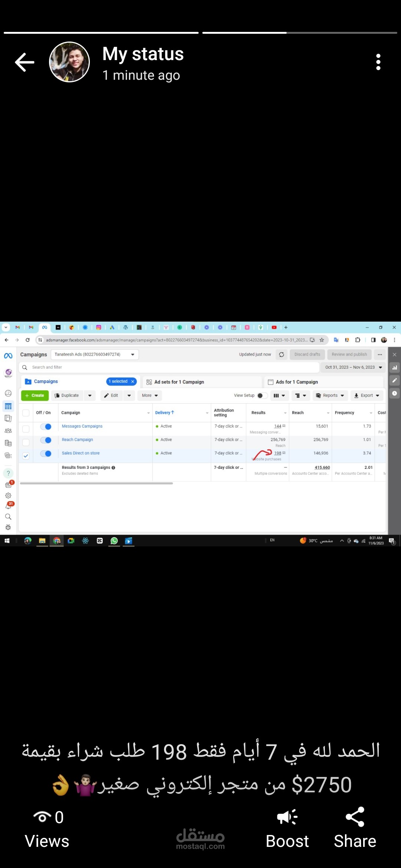Check the Reach Campaign row checkbox

click(26, 442)
